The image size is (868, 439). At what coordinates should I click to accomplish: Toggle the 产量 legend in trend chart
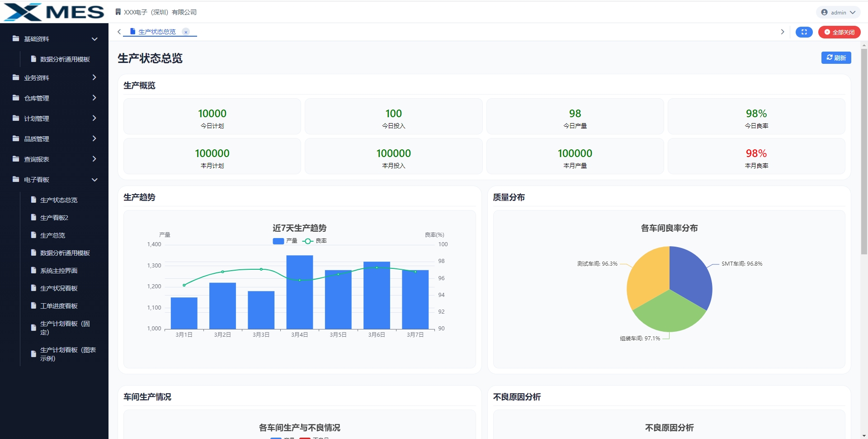[x=285, y=241]
